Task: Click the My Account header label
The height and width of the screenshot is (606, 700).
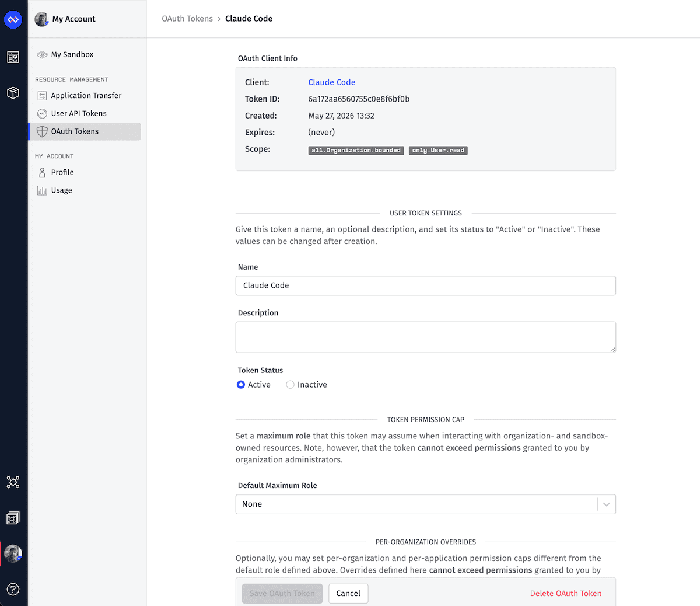Action: point(73,19)
